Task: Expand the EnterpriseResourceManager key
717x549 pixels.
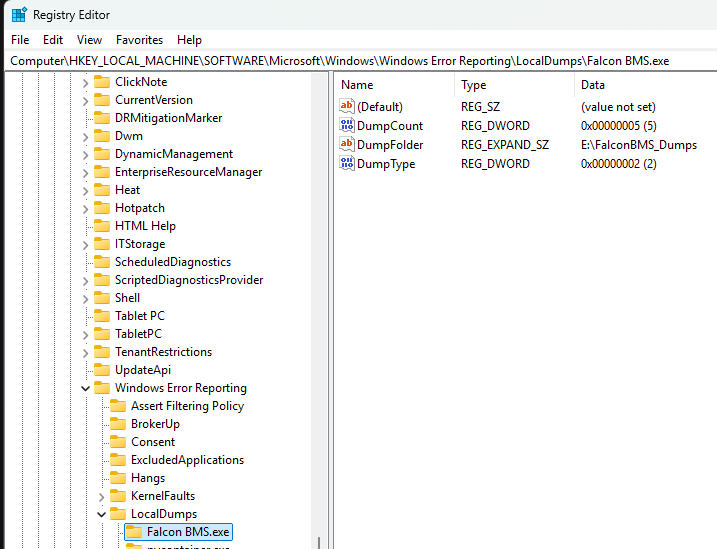Action: (86, 173)
